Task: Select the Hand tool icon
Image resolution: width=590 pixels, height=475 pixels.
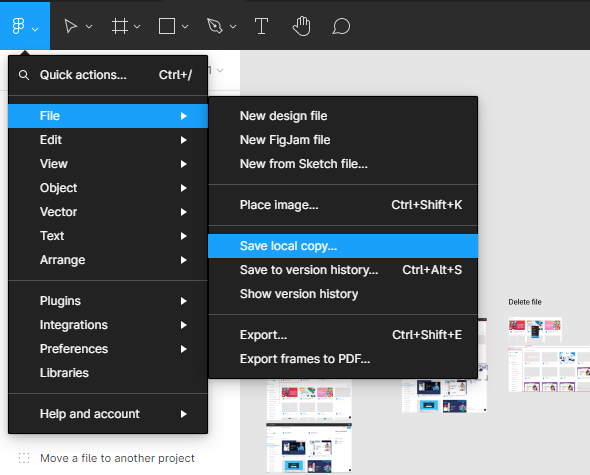Action: [x=301, y=26]
